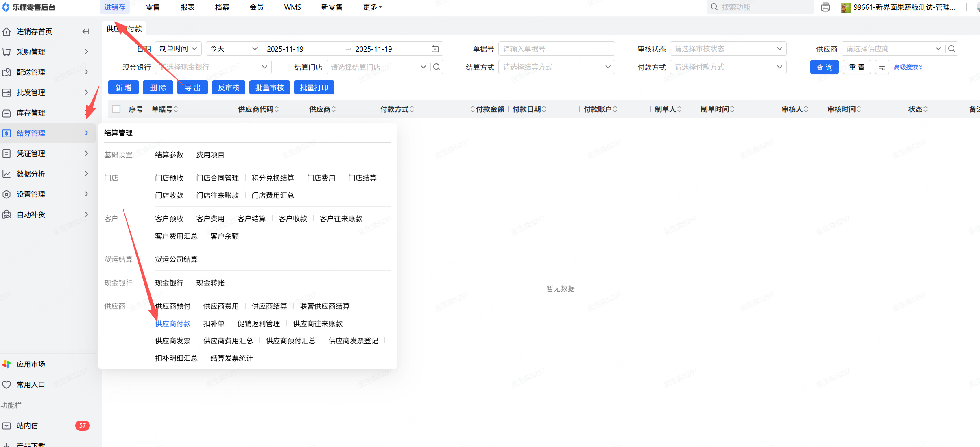Toggle the select-all checkbox in table header
Screen dimensions: 980x447
116,109
